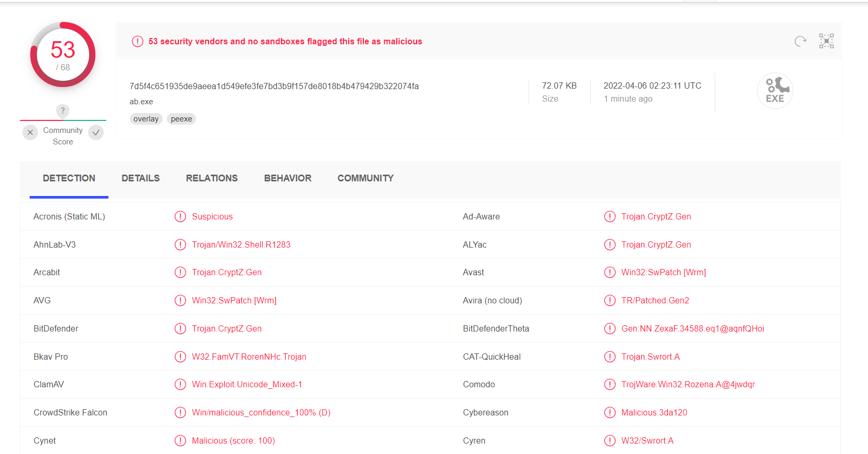Image resolution: width=868 pixels, height=454 pixels.
Task: Open the DETAILS tab
Action: point(141,178)
